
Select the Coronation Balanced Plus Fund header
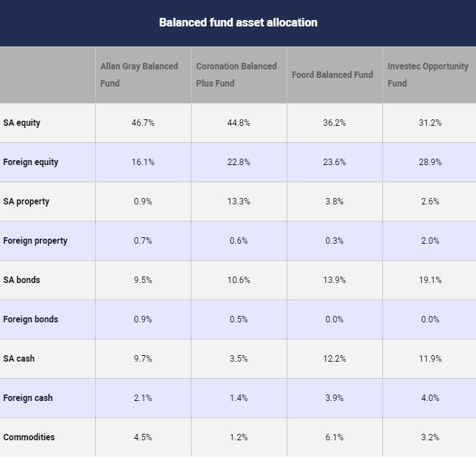pos(236,74)
